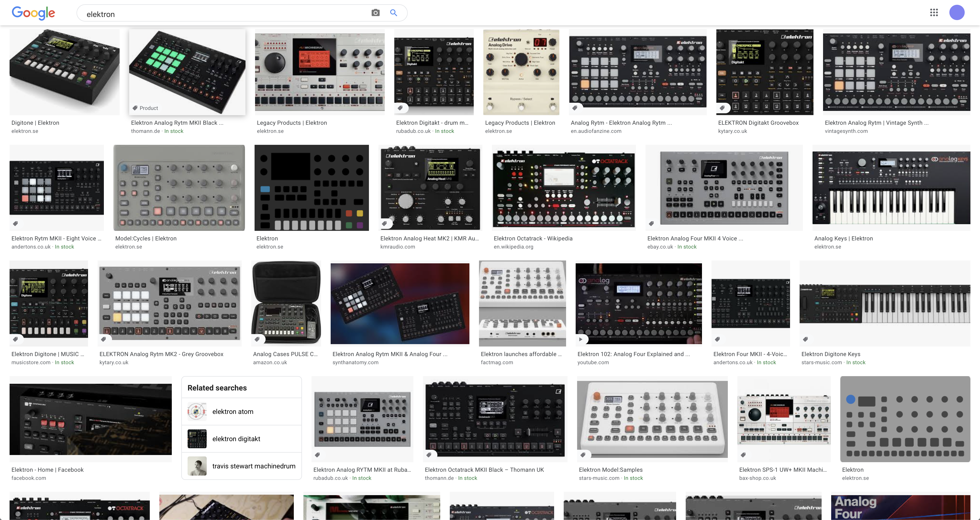This screenshot has height=520, width=980.
Task: Open the Digitone | Elektron result title
Action: point(35,123)
